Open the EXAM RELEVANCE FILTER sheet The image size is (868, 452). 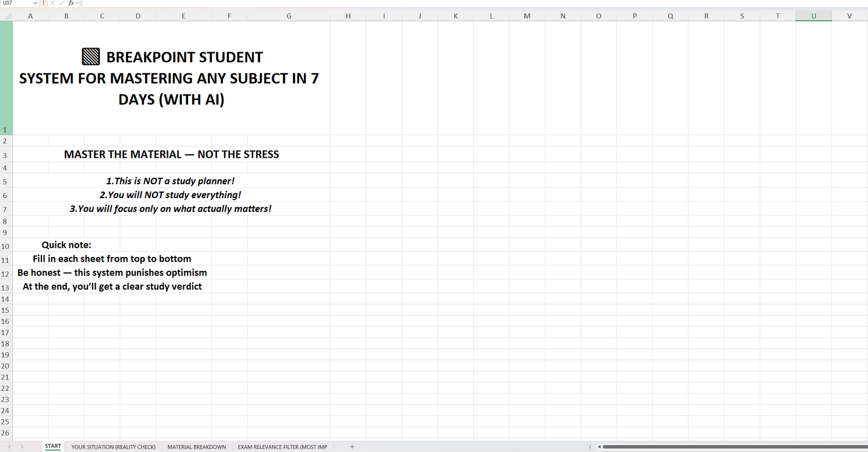pos(282,447)
